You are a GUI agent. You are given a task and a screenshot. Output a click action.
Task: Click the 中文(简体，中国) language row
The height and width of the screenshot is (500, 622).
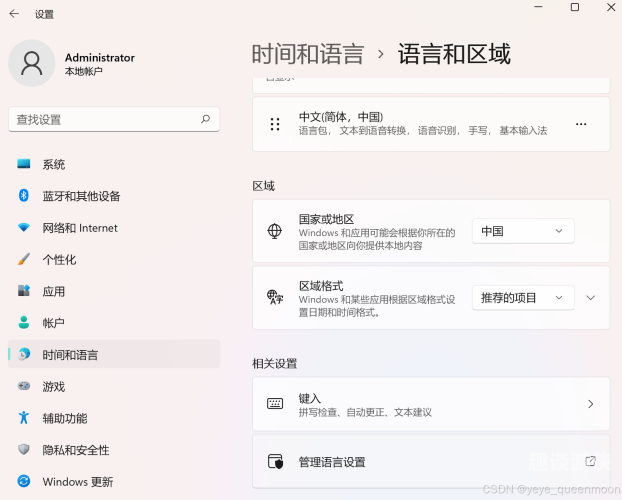(431, 124)
